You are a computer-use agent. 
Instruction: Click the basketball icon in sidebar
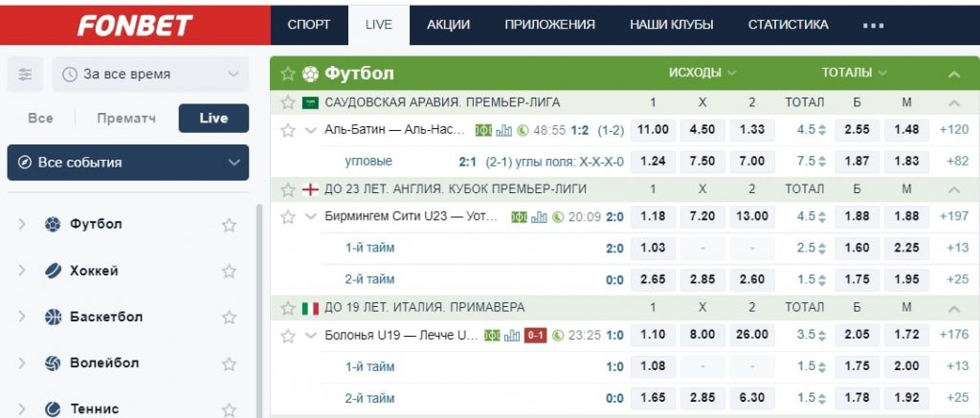53,317
